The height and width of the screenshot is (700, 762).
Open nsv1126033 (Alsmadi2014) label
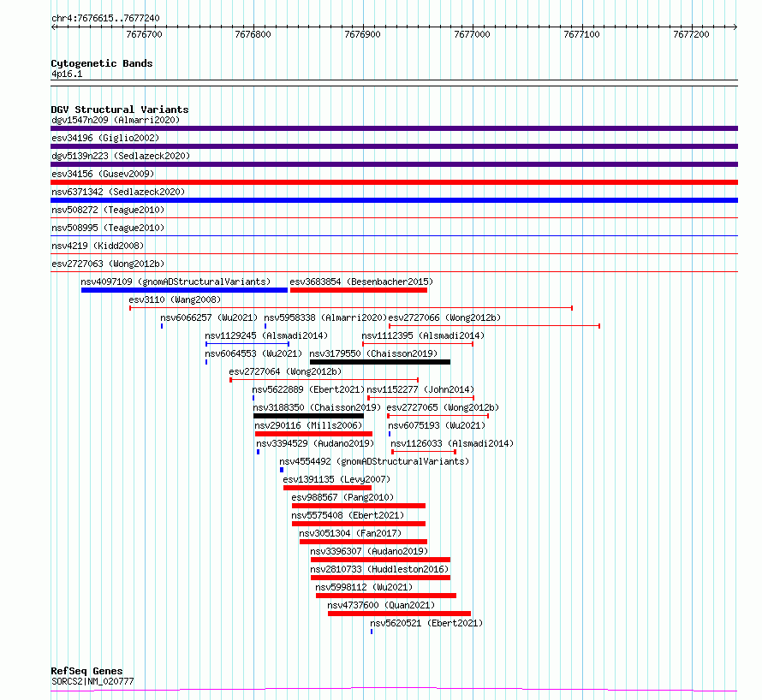point(452,443)
